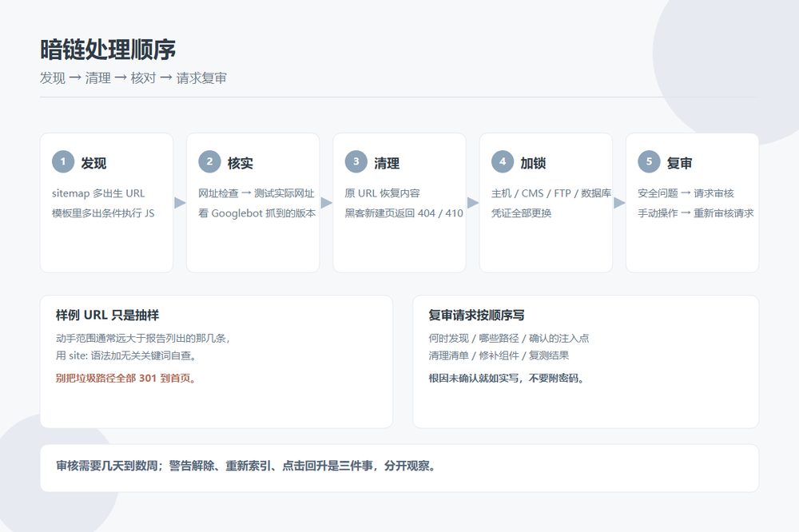This screenshot has width=799, height=532.
Task: Click the step 2 number badge
Action: (x=209, y=161)
